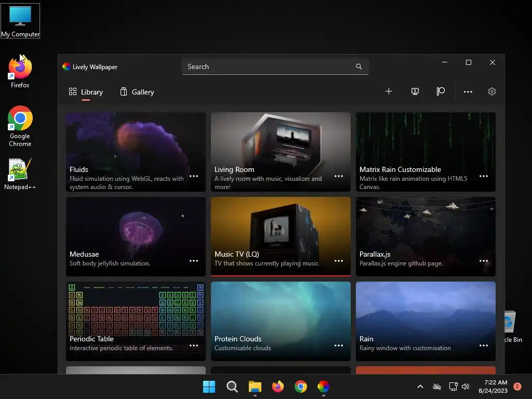Open more options for Music TV (LQ)
Screen dimensions: 532x399
[339, 261]
